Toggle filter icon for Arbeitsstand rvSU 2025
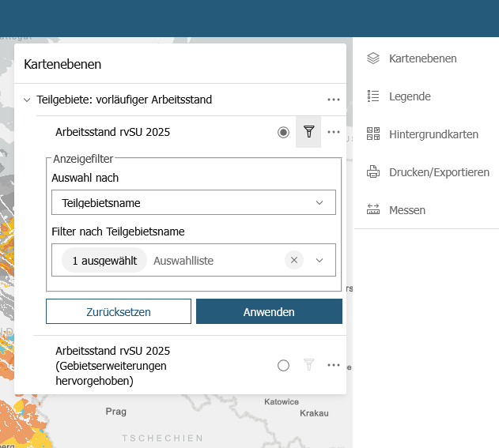499x448 pixels. pyautogui.click(x=308, y=132)
